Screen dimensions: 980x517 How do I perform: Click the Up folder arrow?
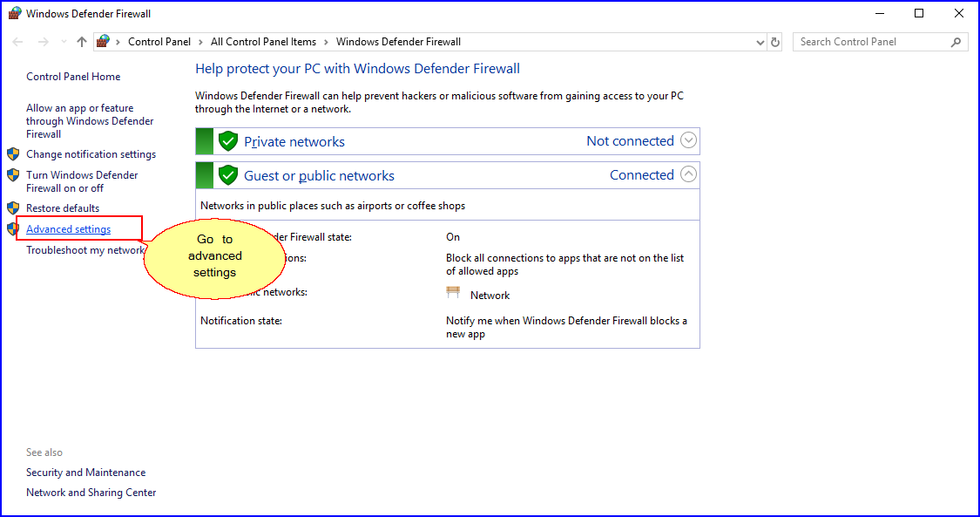(x=82, y=42)
